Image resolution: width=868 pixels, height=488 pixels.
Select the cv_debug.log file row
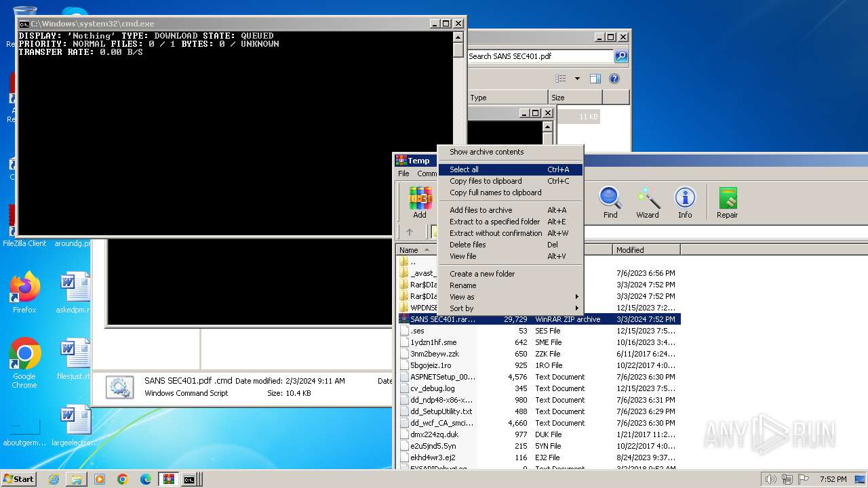pyautogui.click(x=538, y=388)
